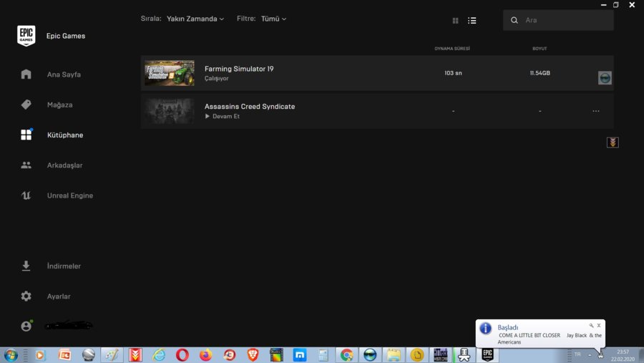Show hidden system tray icons arrow
This screenshot has width=644, height=363.
pyautogui.click(x=590, y=355)
